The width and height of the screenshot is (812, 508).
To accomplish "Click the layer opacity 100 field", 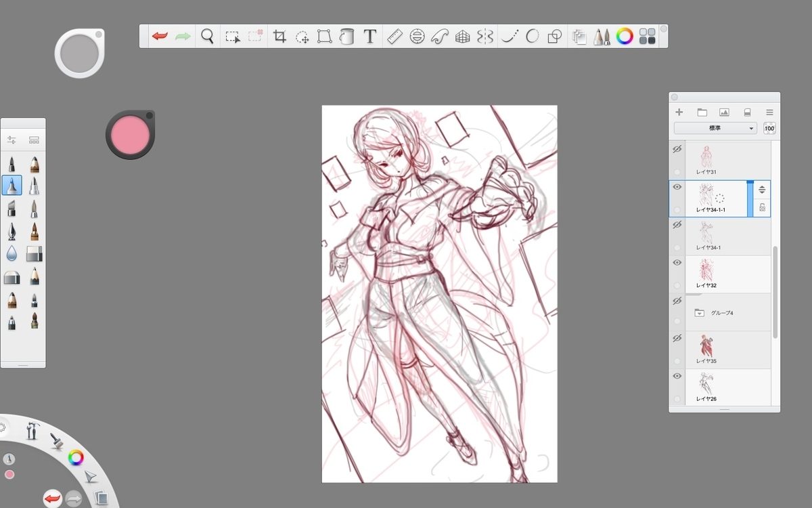I will (x=769, y=129).
